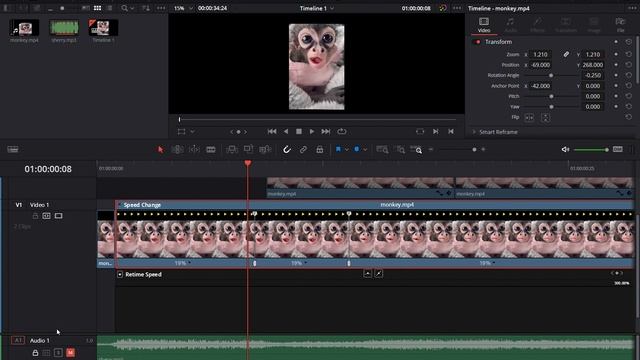Screen dimensions: 640x360
Task: Open the media pool sort order options
Action: pyautogui.click(x=146, y=8)
